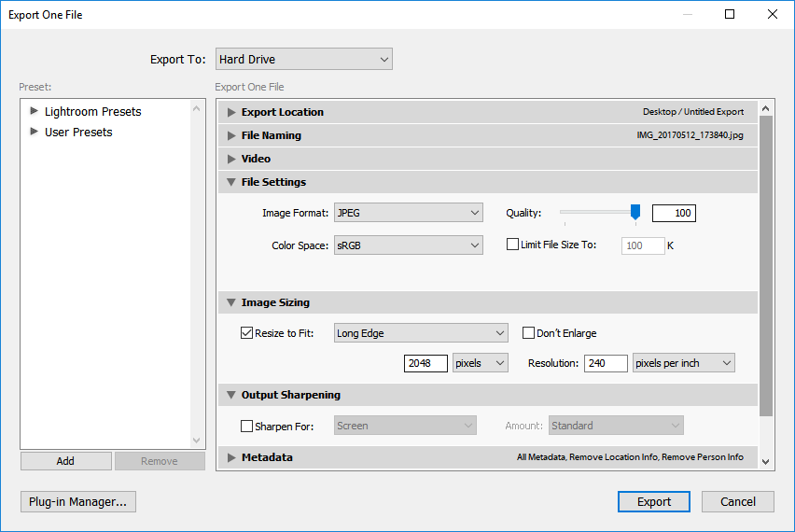Expand Lightroom Presets tree arrow

point(34,110)
